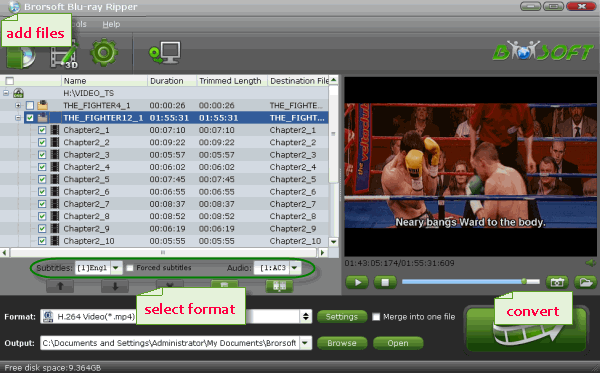Click the Trimmed Length column header
Image resolution: width=600 pixels, height=373 pixels.
coord(232,81)
